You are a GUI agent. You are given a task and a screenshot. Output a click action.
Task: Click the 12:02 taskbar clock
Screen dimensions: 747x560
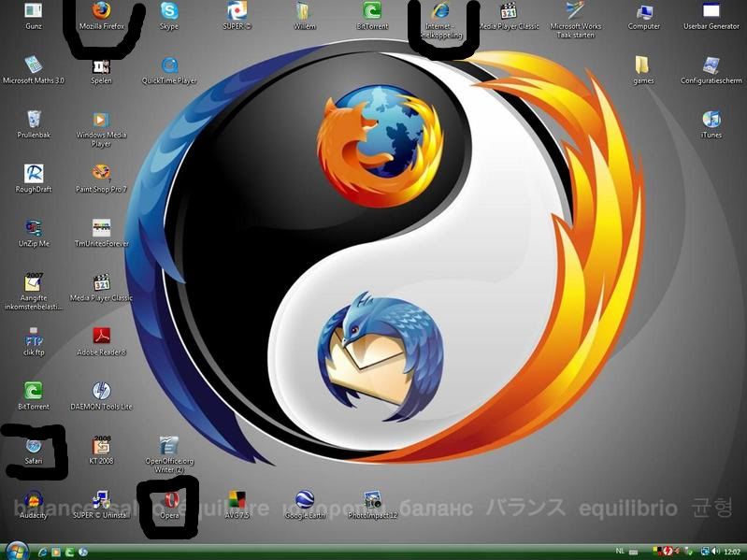point(732,552)
